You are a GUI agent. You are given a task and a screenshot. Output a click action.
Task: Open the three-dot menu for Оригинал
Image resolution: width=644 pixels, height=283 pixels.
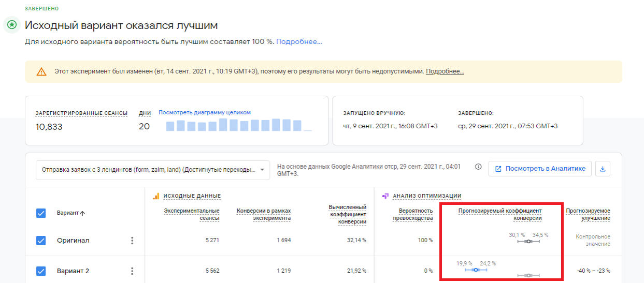[x=132, y=241]
